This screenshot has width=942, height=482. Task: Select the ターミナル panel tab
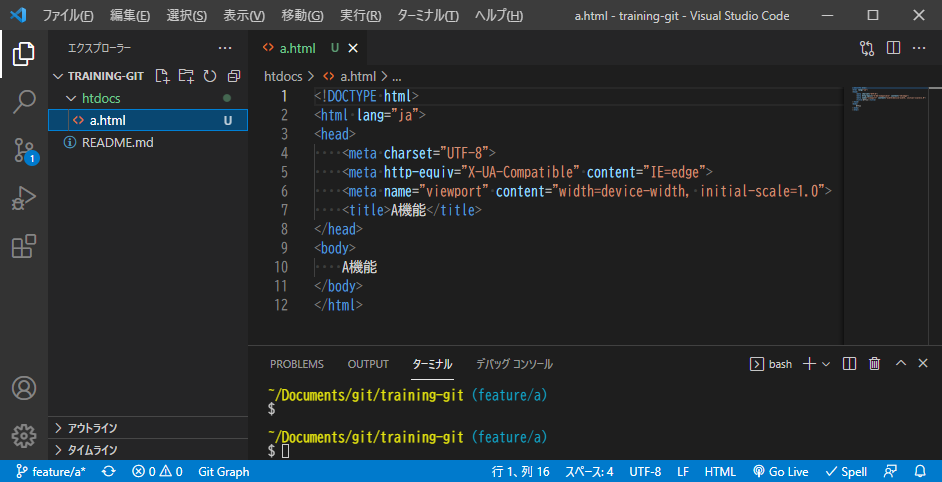coord(433,364)
